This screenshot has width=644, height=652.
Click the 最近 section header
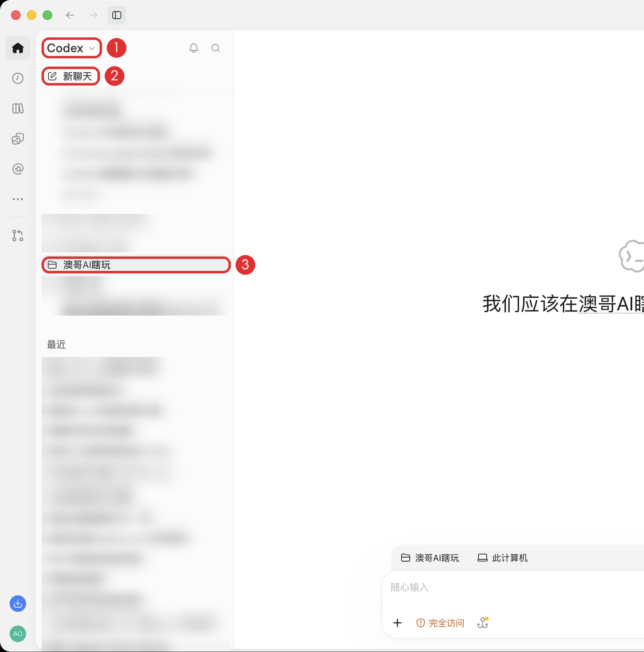[x=56, y=345]
